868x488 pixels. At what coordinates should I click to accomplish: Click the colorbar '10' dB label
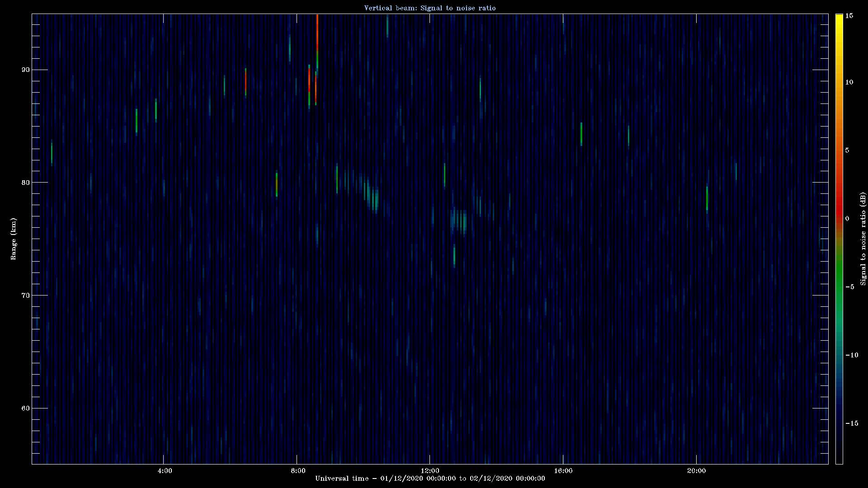(849, 82)
